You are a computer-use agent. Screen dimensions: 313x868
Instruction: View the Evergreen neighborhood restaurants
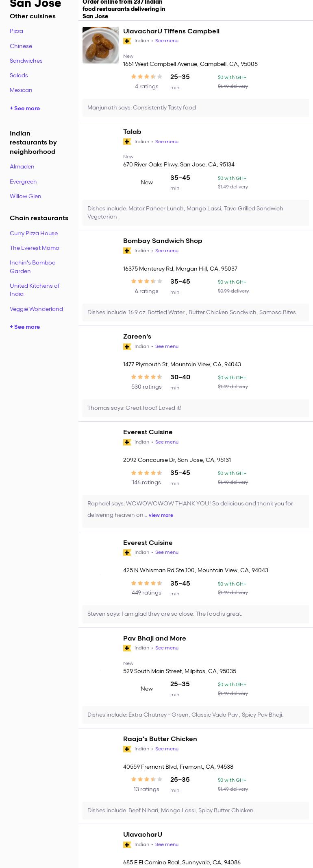[23, 182]
